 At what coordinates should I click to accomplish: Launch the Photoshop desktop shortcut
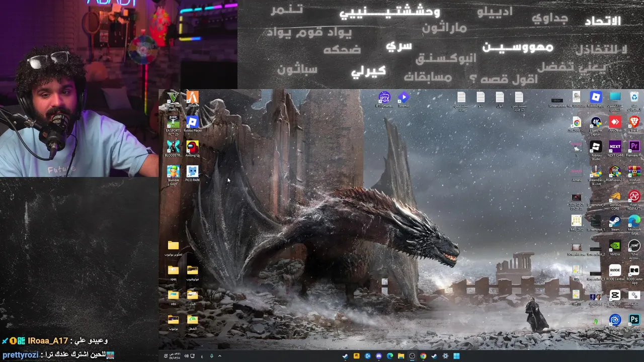pyautogui.click(x=634, y=322)
